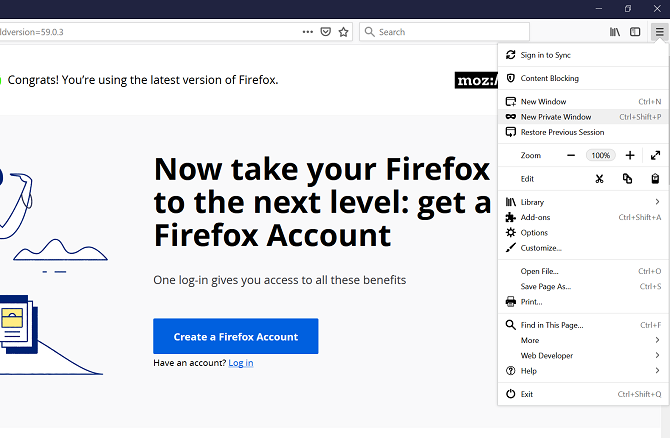Click the Add-ons puzzle piece icon
The width and height of the screenshot is (670, 438).
click(x=511, y=217)
